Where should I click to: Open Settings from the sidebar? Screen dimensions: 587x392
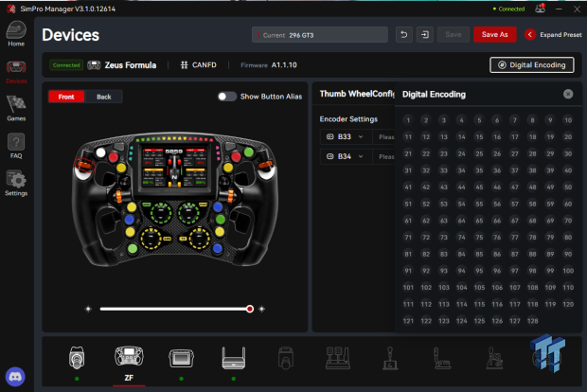point(16,183)
